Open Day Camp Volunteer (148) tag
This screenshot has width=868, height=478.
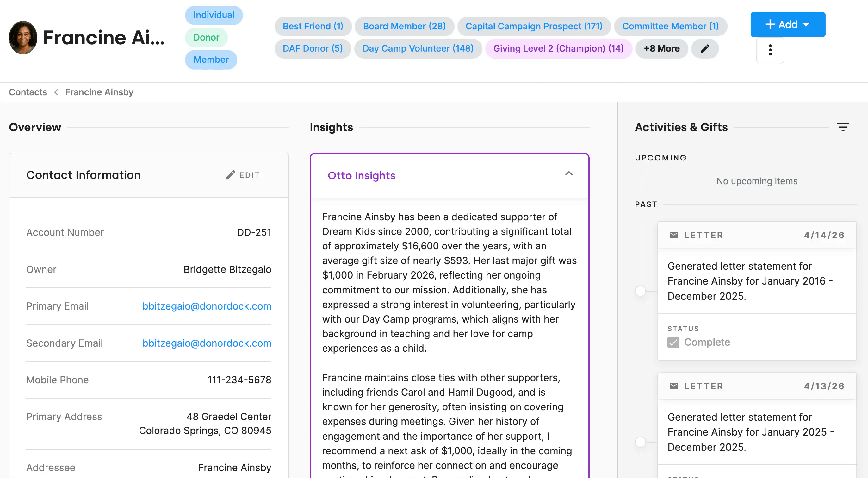pyautogui.click(x=418, y=48)
